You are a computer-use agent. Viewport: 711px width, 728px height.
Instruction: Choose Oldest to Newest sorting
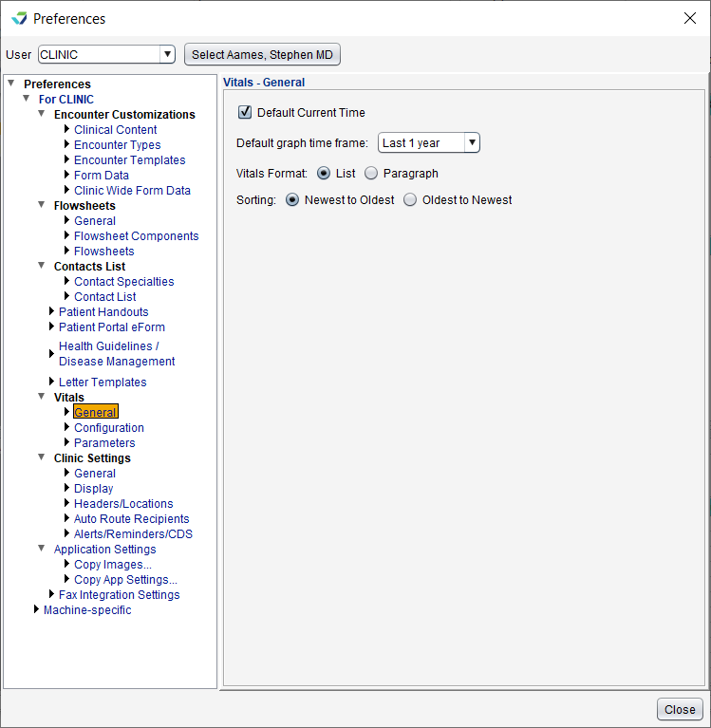pos(410,199)
